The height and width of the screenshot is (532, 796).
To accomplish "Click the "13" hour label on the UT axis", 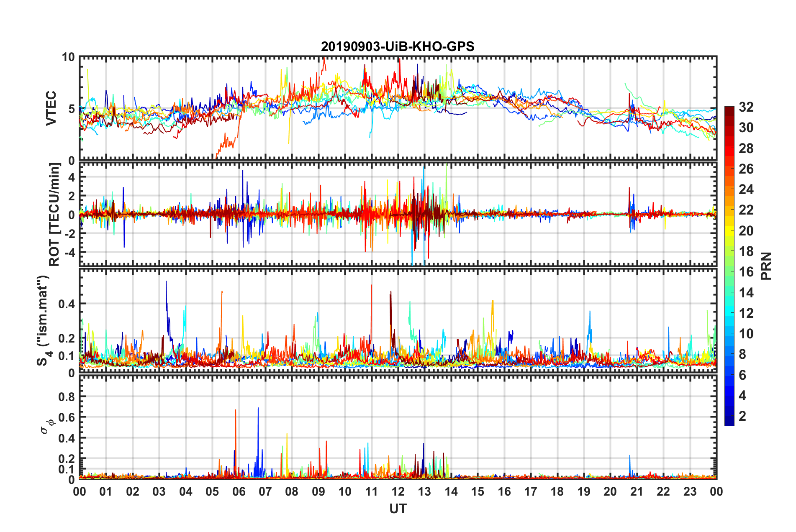I will [x=424, y=491].
